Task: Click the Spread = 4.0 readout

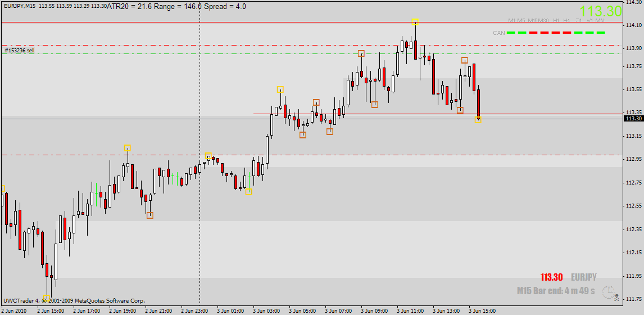Action: coord(225,6)
